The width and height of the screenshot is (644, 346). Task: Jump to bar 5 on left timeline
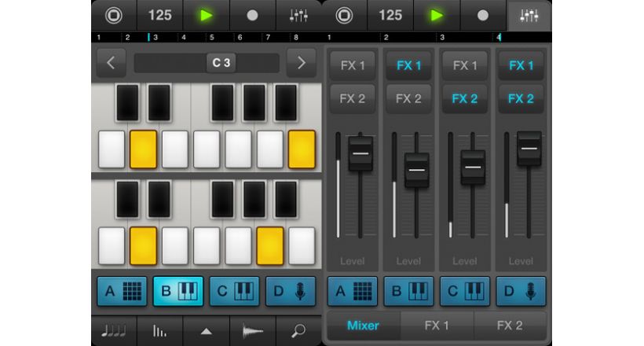tap(212, 38)
